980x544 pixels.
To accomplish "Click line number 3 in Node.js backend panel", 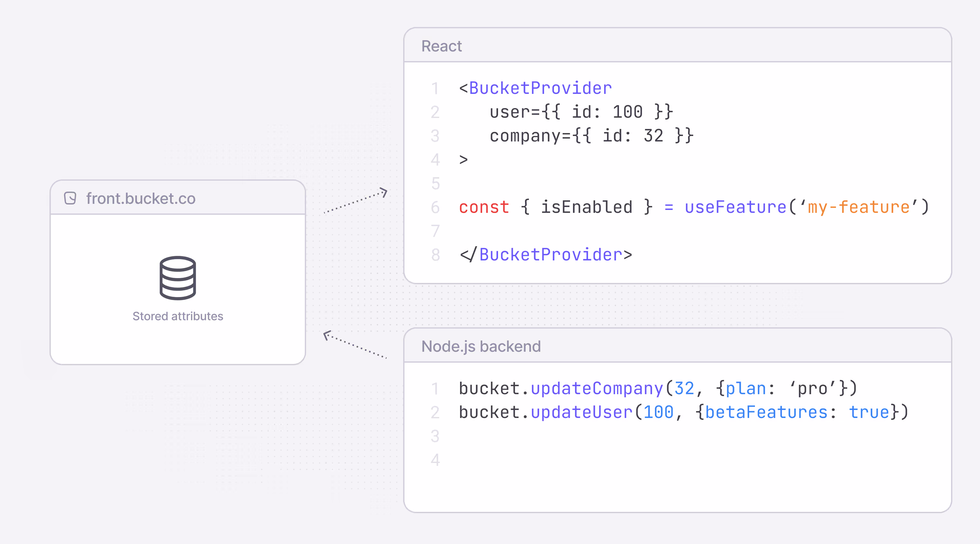I will (x=435, y=436).
